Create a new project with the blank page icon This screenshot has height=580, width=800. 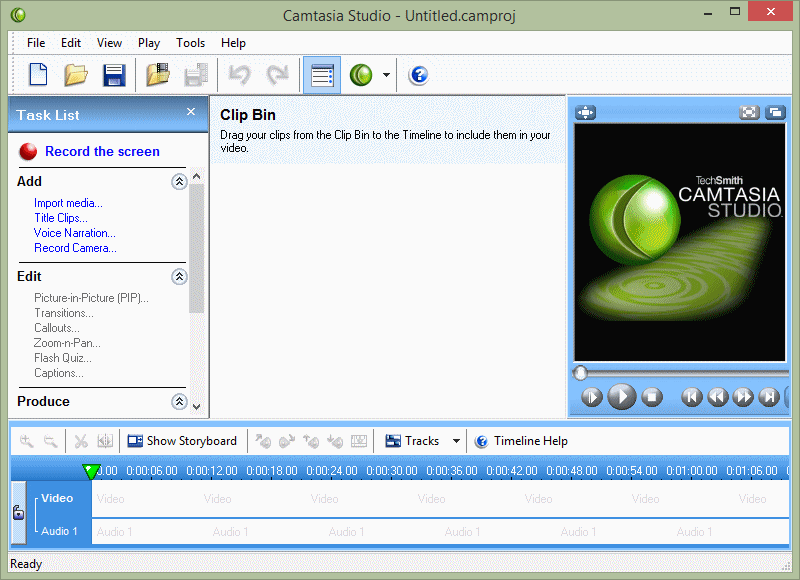pos(38,75)
